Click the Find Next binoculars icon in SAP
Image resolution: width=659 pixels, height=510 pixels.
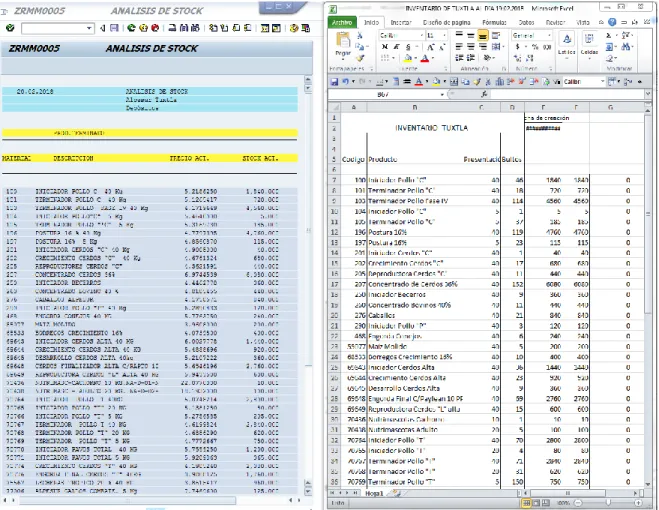195,28
